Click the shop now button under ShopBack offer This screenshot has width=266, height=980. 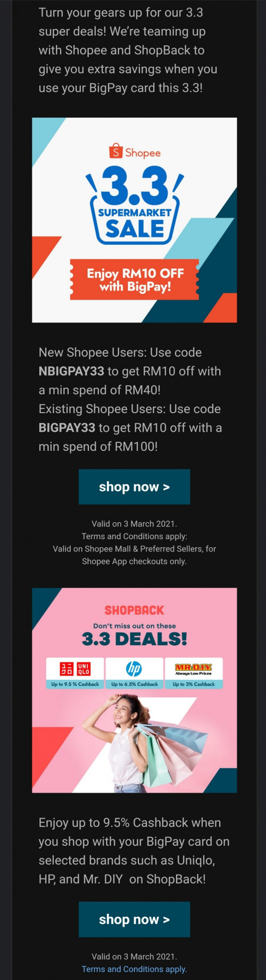coord(134,919)
